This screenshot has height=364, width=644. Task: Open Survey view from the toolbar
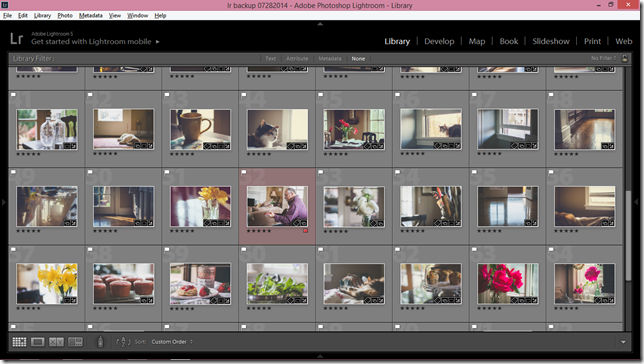75,342
